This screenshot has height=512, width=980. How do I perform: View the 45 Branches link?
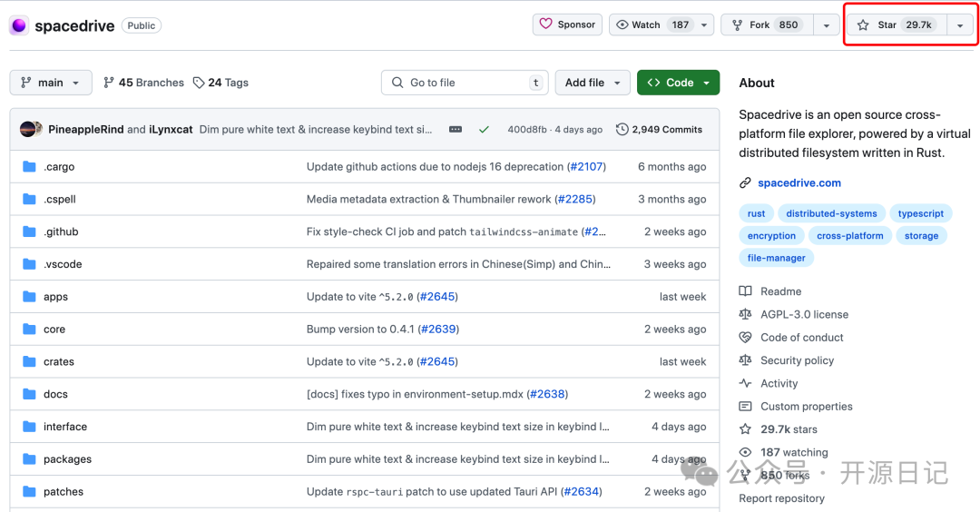coord(143,83)
